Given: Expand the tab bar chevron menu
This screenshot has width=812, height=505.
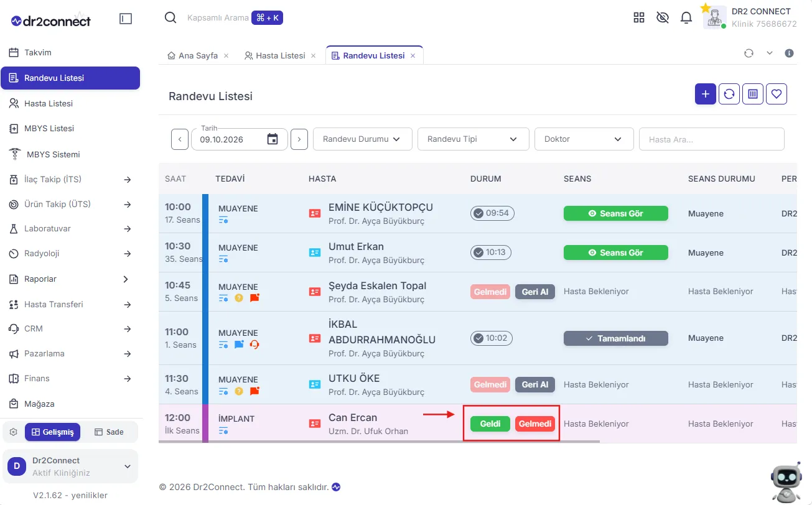Looking at the screenshot, I should (x=770, y=53).
